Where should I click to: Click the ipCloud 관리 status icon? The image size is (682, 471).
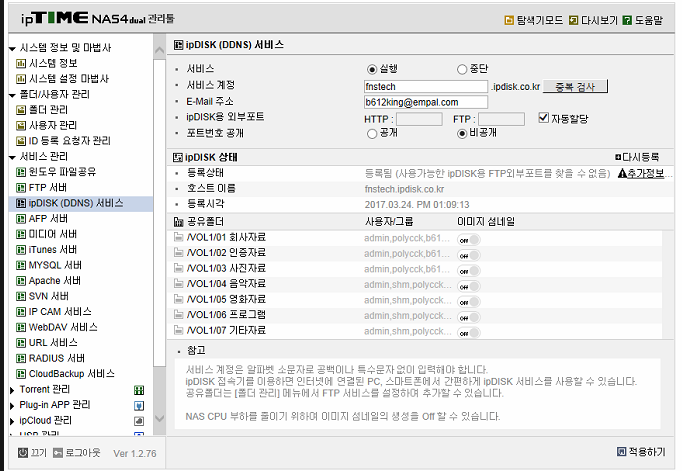click(x=139, y=421)
